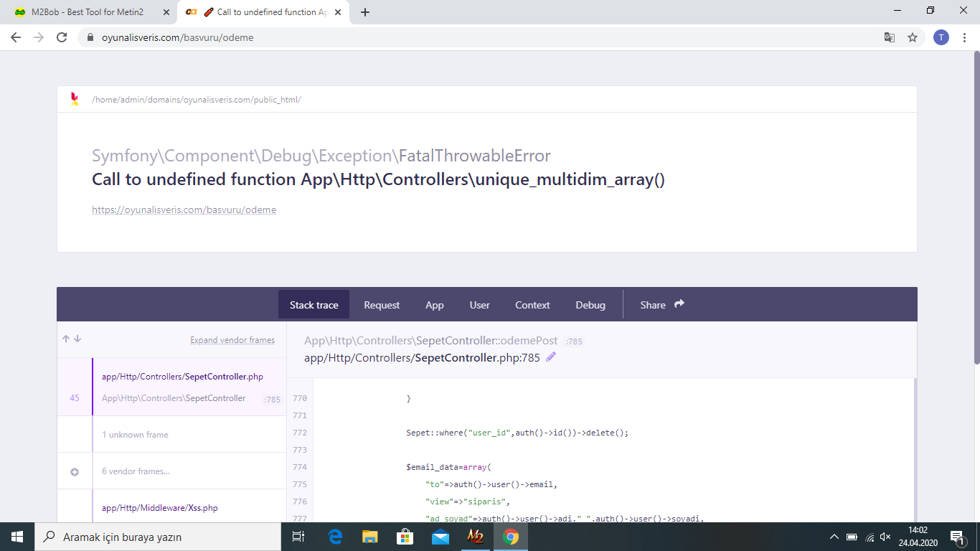The height and width of the screenshot is (551, 980).
Task: Click the public_html path text
Action: [x=197, y=100]
